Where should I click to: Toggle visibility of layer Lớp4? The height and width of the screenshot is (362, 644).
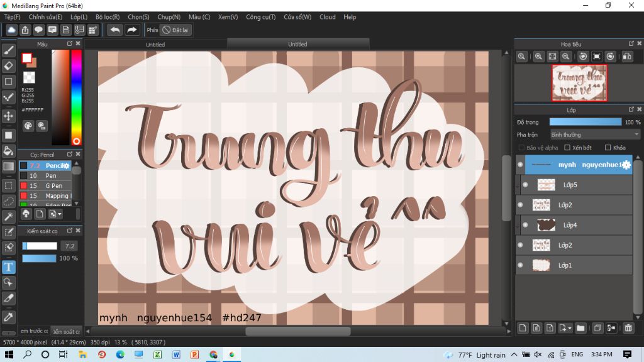[525, 225]
